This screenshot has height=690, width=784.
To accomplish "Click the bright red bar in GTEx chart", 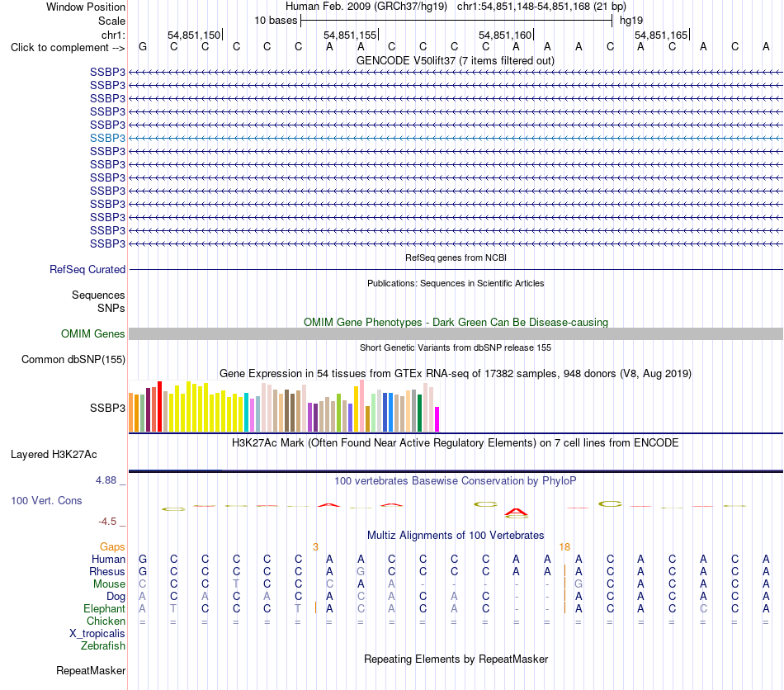I will [x=159, y=407].
